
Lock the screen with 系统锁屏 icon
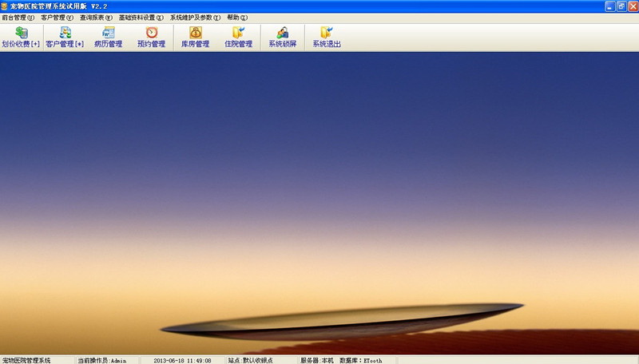click(x=283, y=37)
